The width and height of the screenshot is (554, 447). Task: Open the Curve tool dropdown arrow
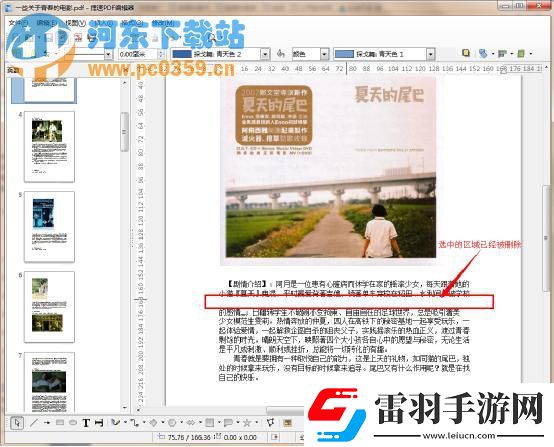pos(125,422)
